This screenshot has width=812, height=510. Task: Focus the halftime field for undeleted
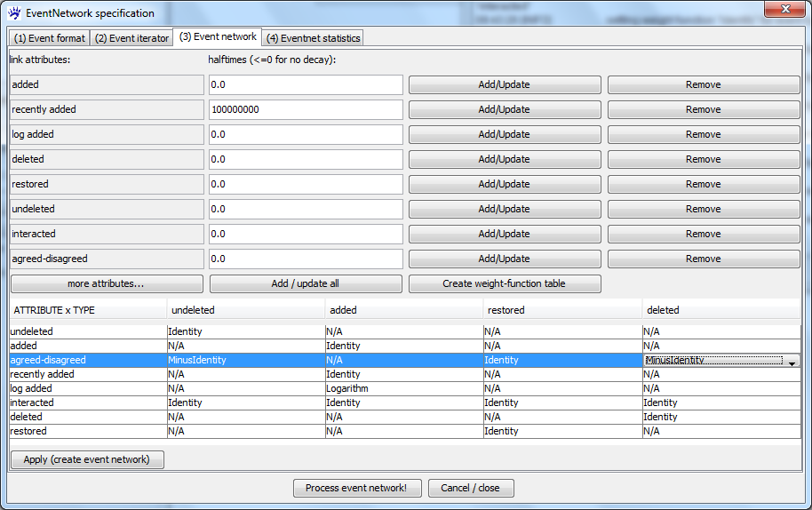(306, 209)
